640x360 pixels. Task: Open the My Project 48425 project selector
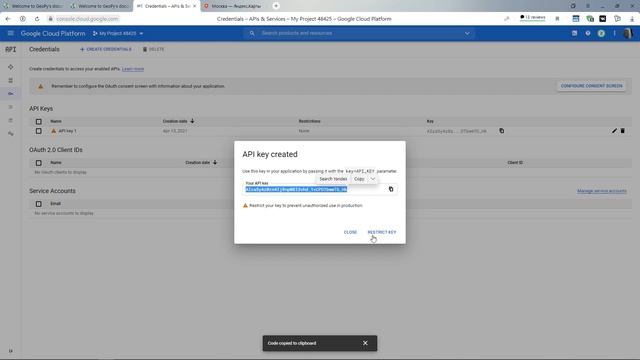(118, 33)
